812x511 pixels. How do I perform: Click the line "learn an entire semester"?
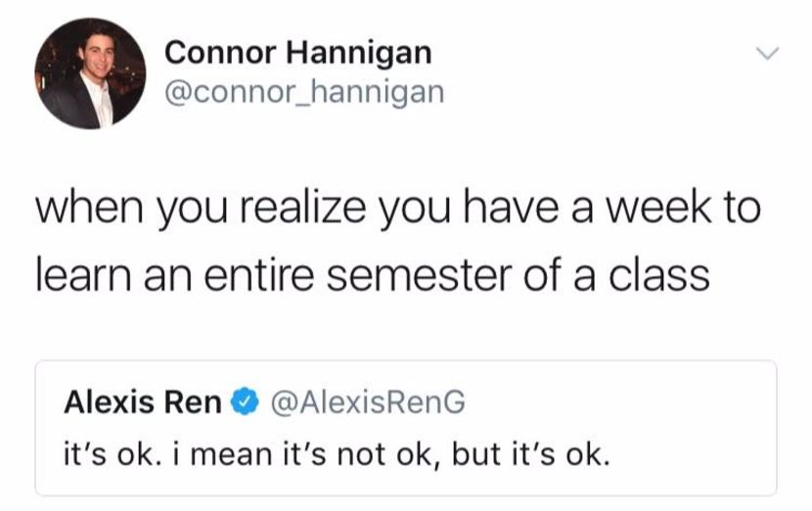[x=372, y=275]
